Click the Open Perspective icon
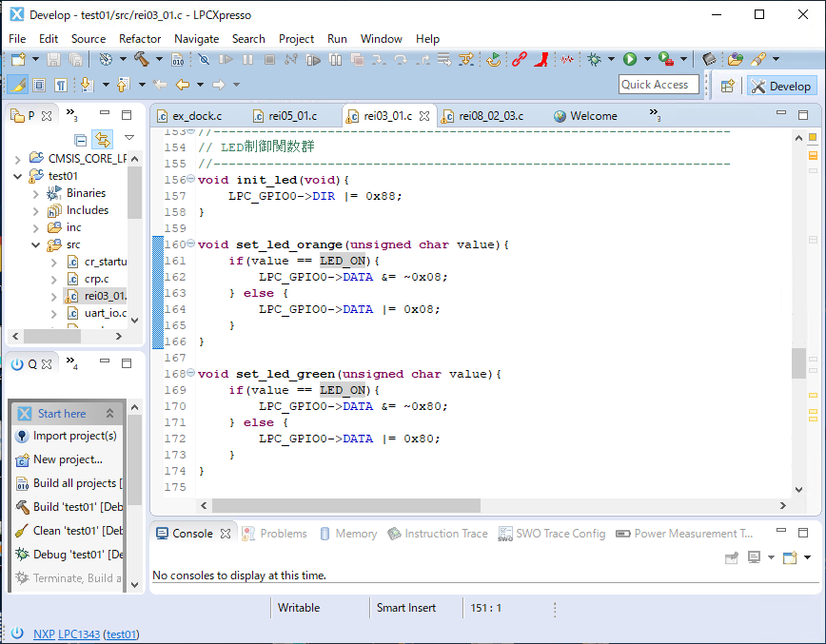The image size is (826, 644). (727, 86)
